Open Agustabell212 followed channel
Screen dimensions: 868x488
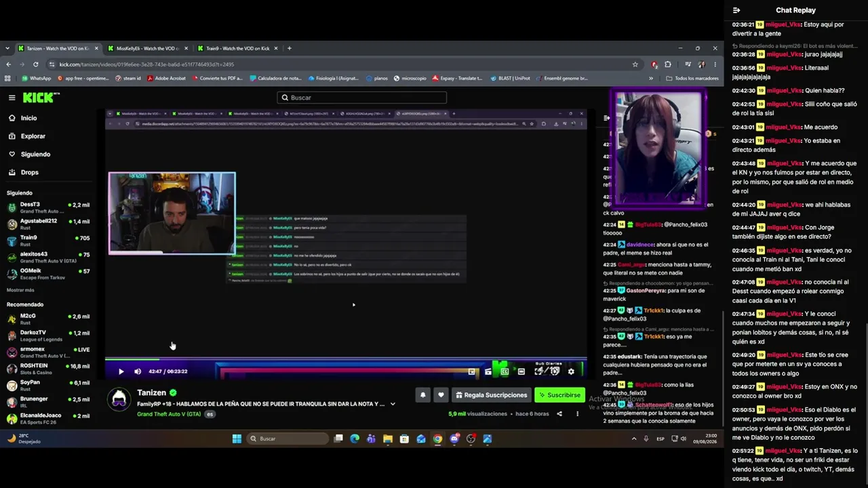(47, 224)
